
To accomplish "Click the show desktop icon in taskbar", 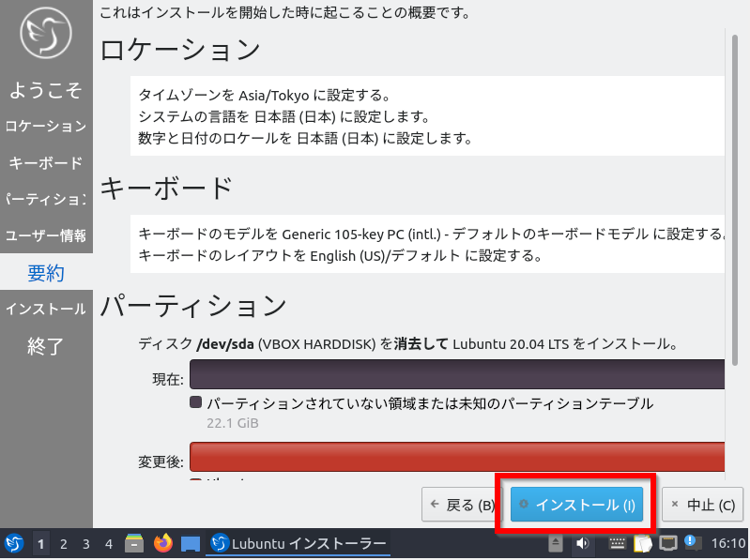I will pyautogui.click(x=191, y=544).
